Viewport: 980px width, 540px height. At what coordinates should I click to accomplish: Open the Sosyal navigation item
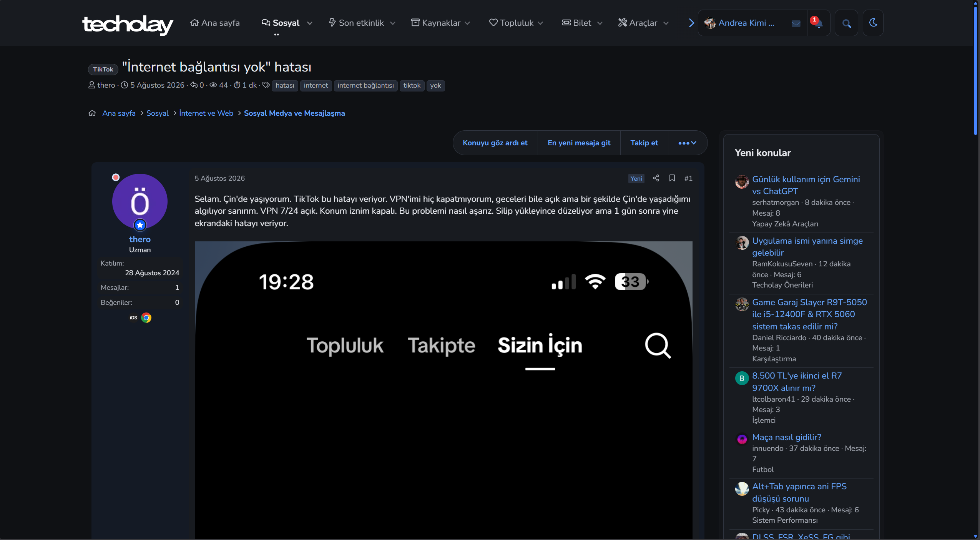(x=281, y=23)
